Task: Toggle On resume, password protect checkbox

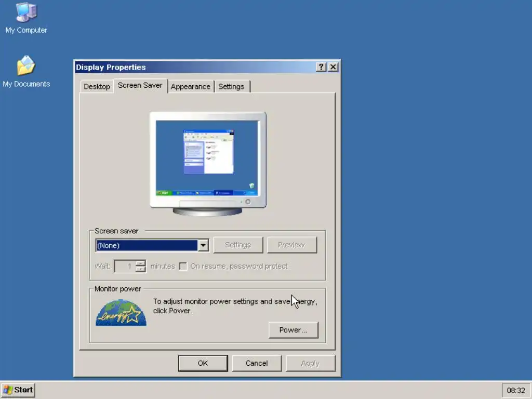Action: [183, 267]
